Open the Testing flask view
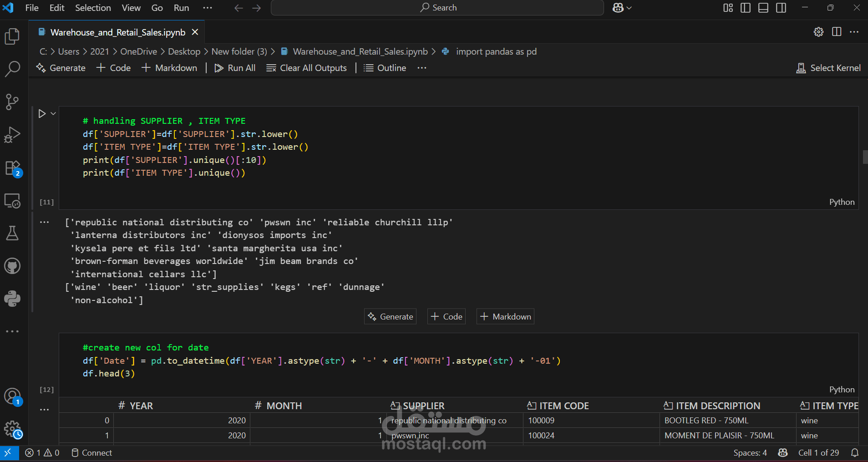 tap(12, 233)
